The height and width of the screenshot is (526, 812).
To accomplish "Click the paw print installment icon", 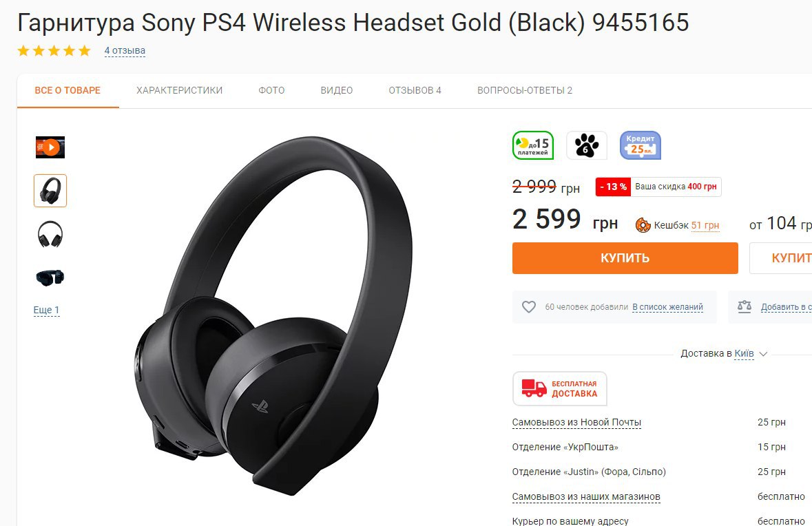I will (586, 145).
